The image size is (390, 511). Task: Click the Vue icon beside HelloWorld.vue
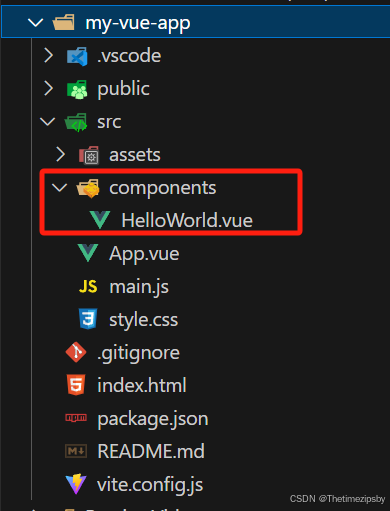tap(100, 220)
